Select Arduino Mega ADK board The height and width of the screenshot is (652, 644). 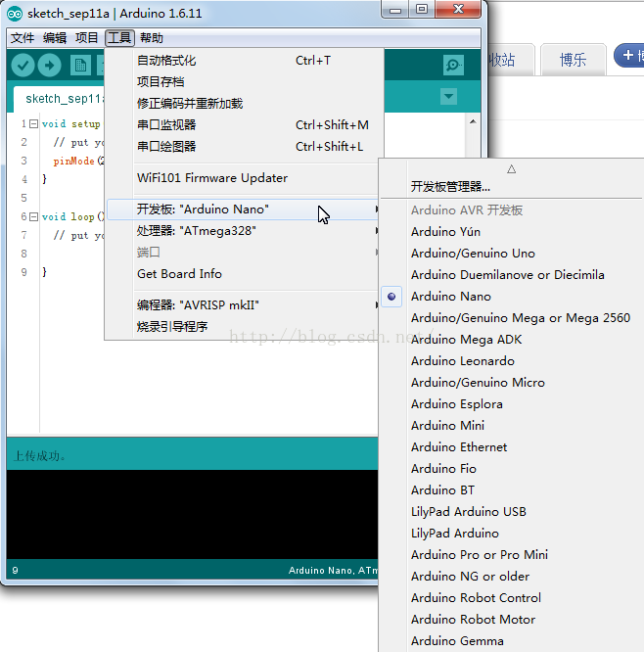point(512,340)
